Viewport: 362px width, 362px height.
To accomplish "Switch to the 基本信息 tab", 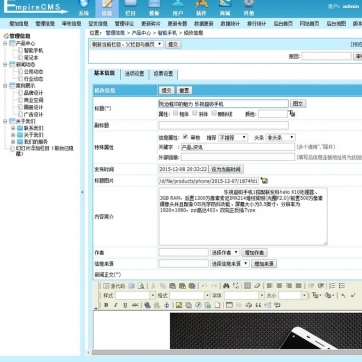I will tap(104, 73).
